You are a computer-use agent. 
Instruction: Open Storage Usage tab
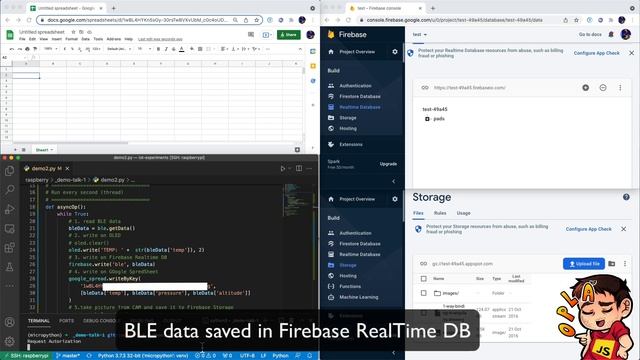(x=463, y=213)
